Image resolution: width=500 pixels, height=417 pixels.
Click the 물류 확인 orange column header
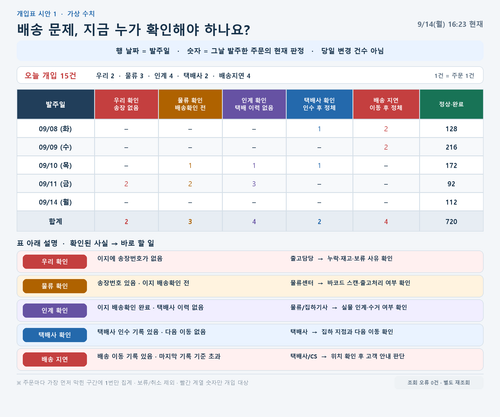coord(190,104)
